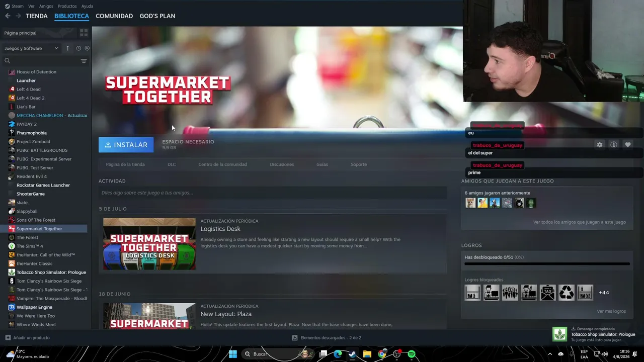Open the Guías link

pyautogui.click(x=322, y=164)
